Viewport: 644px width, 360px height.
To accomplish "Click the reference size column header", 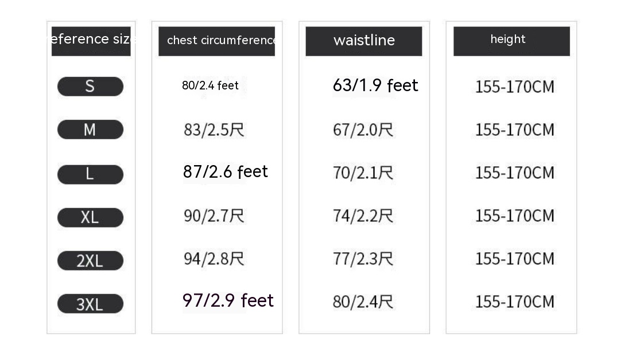I will pos(91,41).
